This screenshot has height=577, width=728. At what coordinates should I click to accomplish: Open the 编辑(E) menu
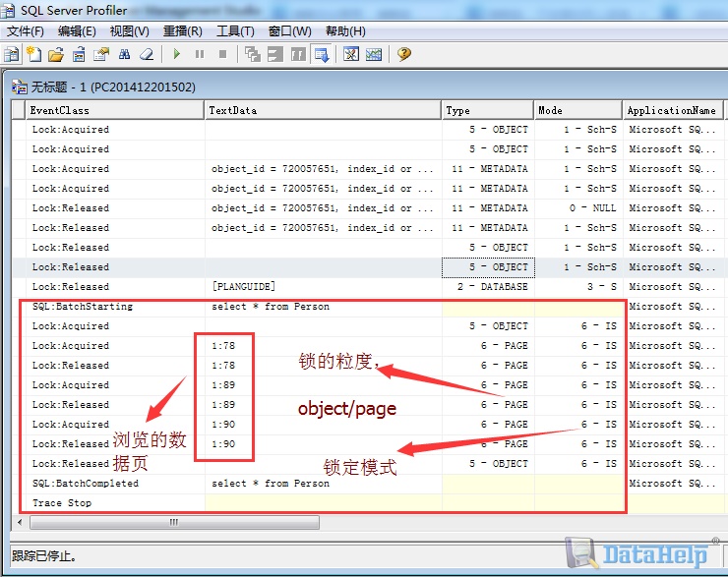coord(77,31)
